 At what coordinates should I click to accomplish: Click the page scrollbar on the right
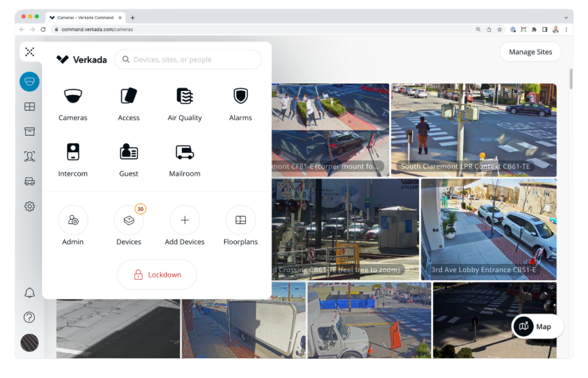click(x=571, y=79)
